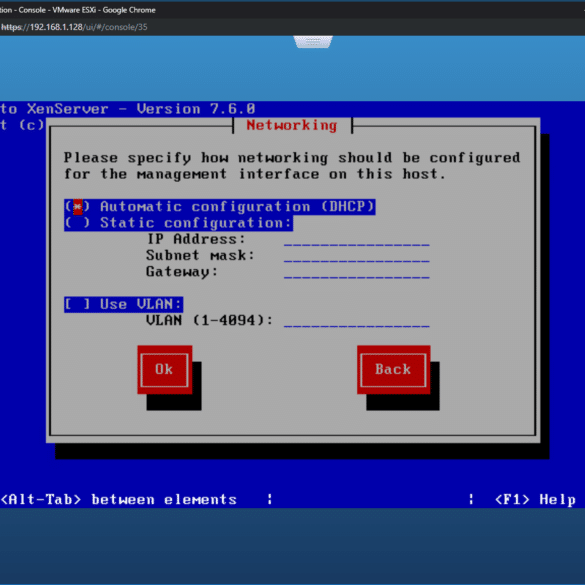Click the Chrome window title text

(x=78, y=10)
